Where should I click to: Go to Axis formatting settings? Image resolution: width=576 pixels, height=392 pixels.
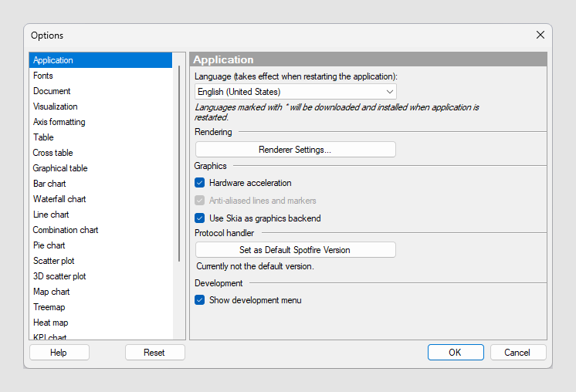click(x=59, y=122)
